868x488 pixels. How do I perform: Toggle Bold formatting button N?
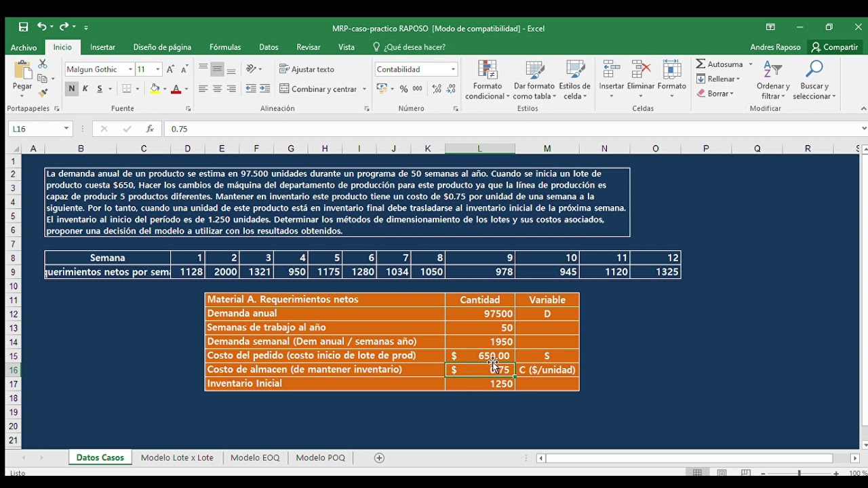(x=71, y=89)
